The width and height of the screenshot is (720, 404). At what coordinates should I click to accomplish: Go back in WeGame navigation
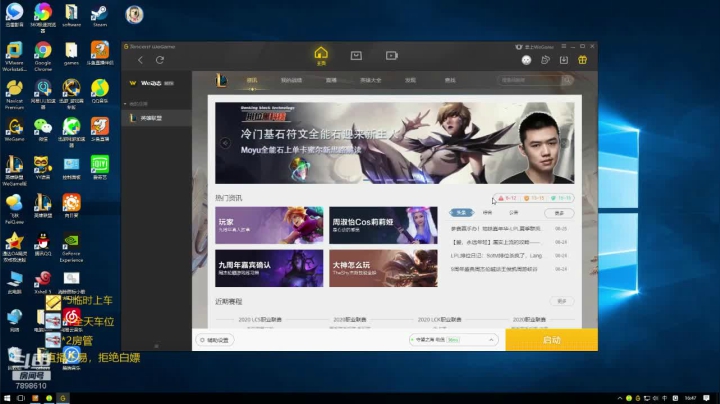[x=141, y=60]
